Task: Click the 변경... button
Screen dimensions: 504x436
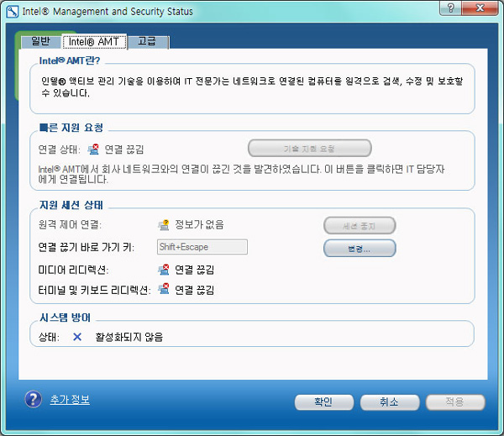Action: coord(360,249)
